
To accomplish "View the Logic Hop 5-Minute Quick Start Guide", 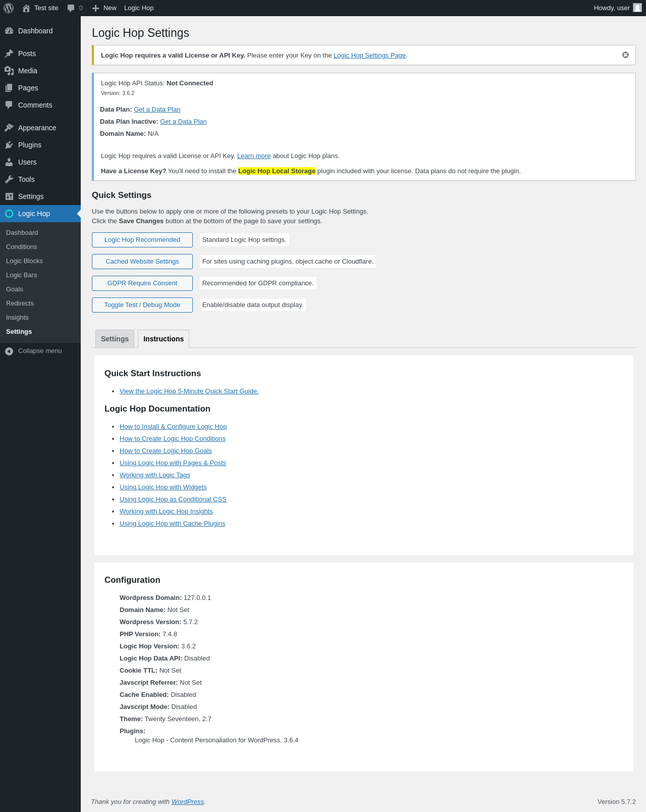I will pyautogui.click(x=189, y=391).
